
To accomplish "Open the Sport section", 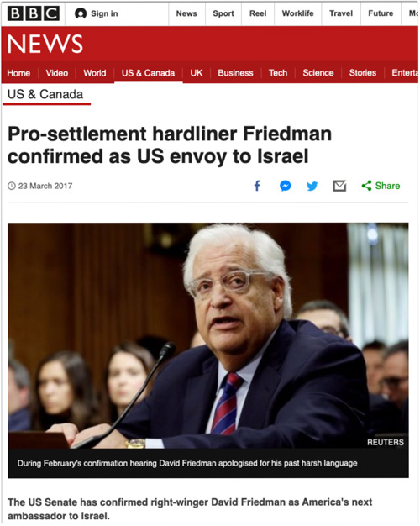I will pyautogui.click(x=223, y=13).
